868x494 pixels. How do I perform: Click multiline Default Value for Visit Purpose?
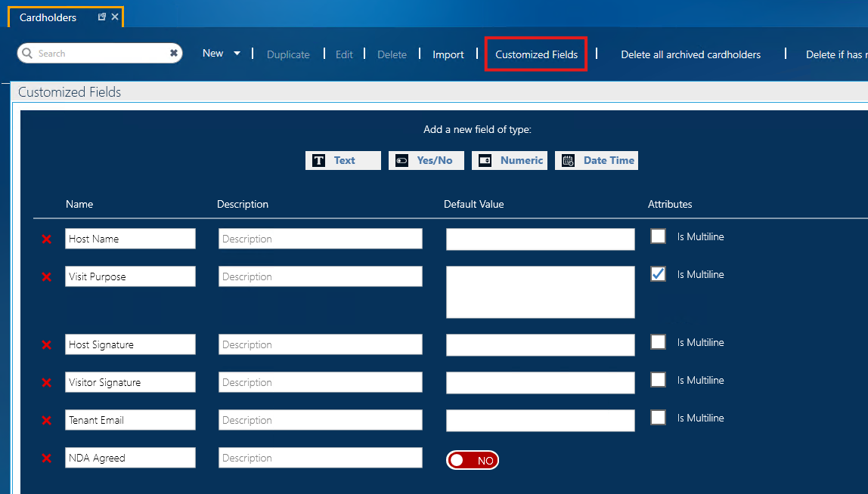click(541, 292)
